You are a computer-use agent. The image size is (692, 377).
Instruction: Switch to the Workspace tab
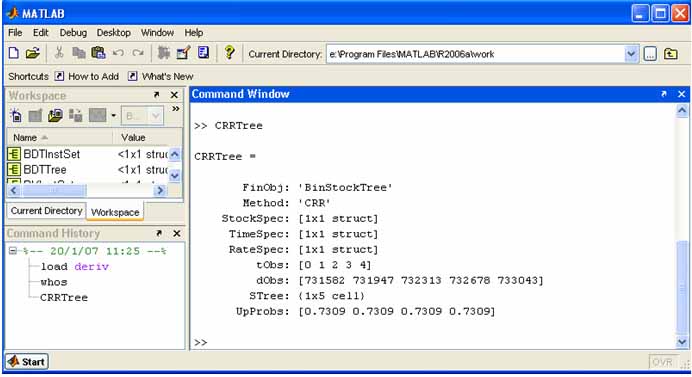(115, 212)
